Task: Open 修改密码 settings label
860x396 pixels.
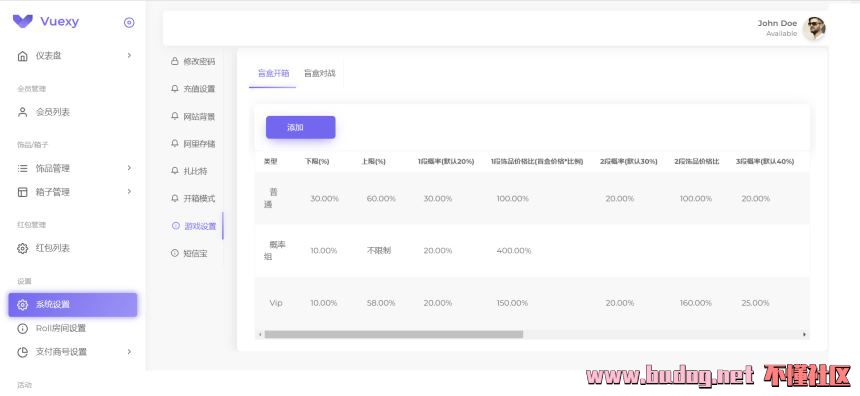Action: coord(199,61)
